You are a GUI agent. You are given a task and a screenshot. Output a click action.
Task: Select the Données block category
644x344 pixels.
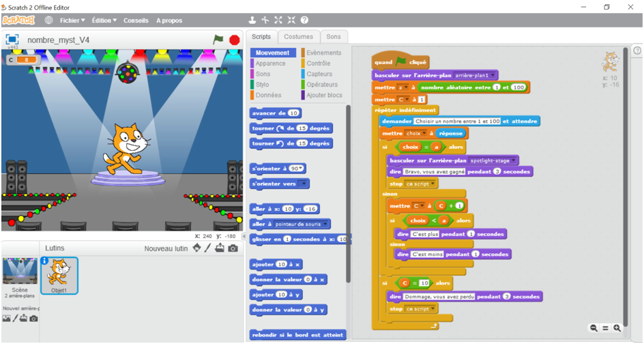point(268,95)
